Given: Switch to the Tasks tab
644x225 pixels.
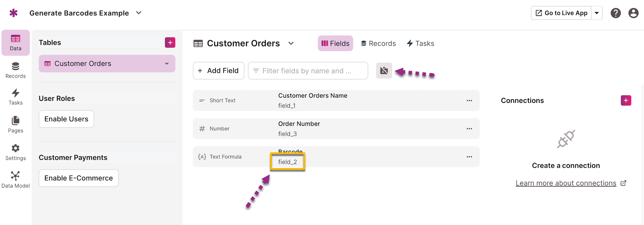Looking at the screenshot, I should point(420,43).
